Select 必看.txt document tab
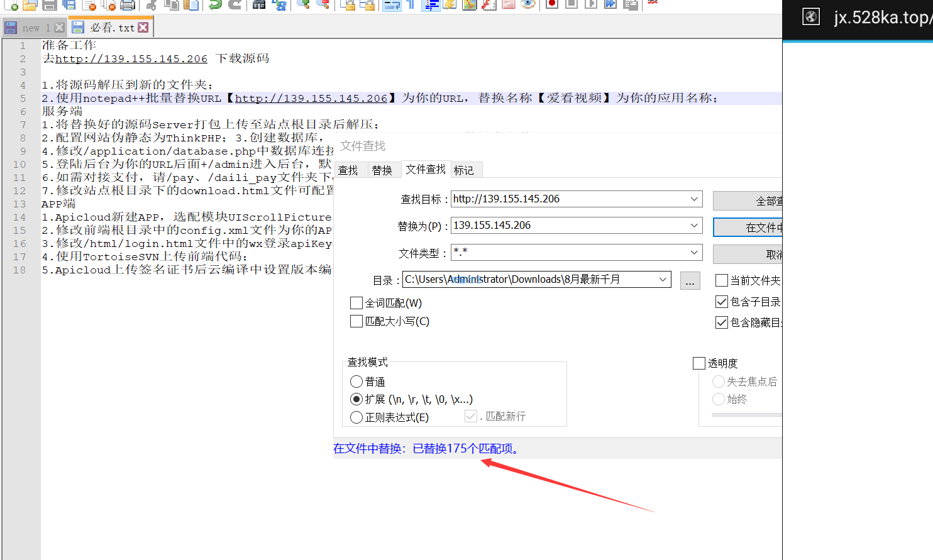The width and height of the screenshot is (933, 560). tap(111, 28)
